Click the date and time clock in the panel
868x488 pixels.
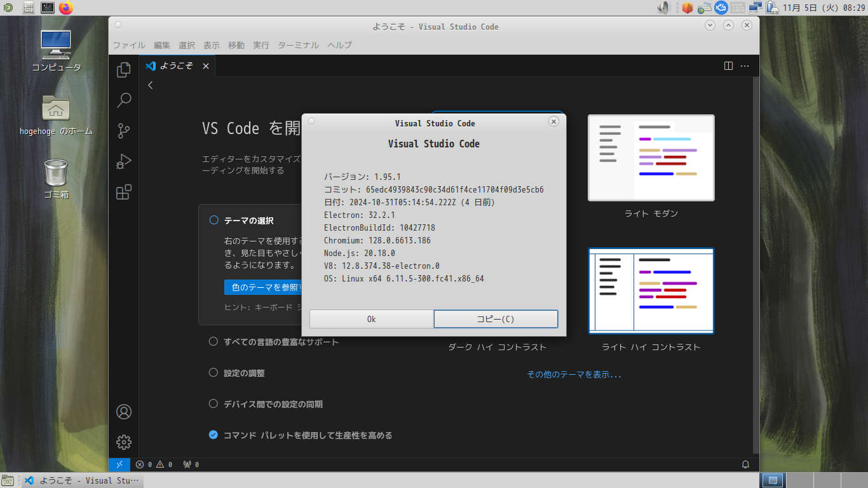point(824,8)
